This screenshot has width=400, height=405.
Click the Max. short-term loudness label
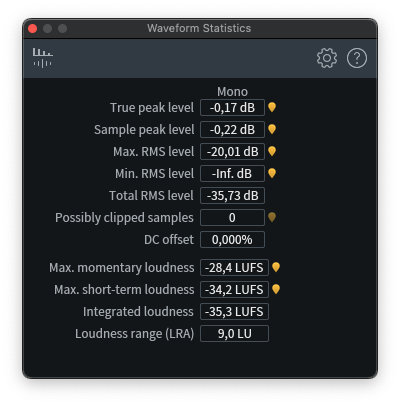coord(124,290)
